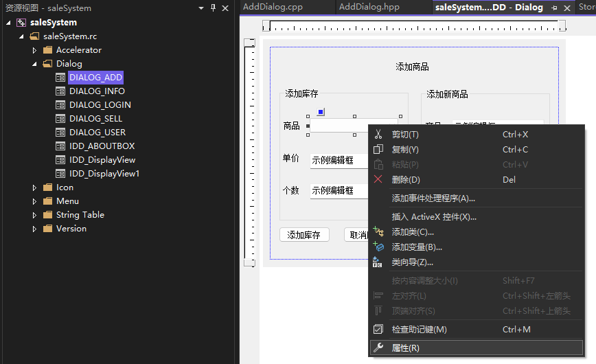Expand the Version folder

tap(34, 229)
